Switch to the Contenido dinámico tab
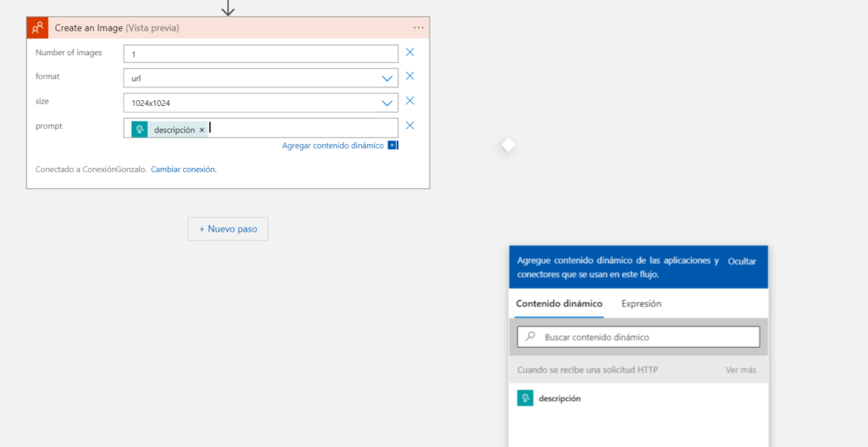The height and width of the screenshot is (447, 868). pos(559,304)
